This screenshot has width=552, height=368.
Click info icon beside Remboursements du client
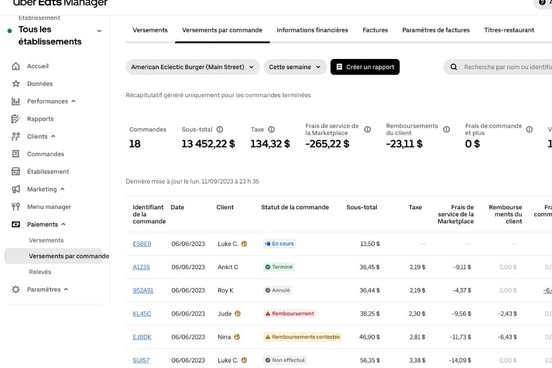click(446, 130)
